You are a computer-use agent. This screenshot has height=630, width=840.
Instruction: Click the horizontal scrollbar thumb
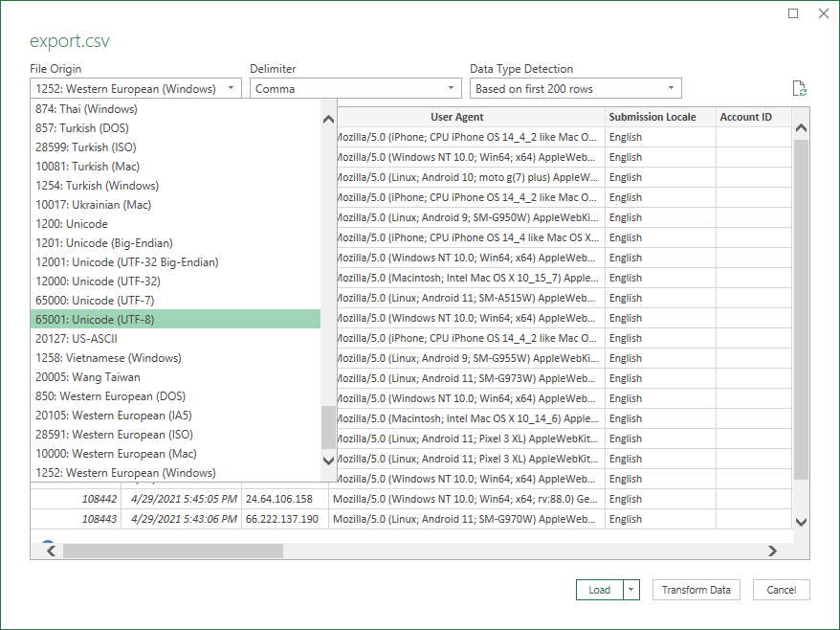click(x=172, y=551)
